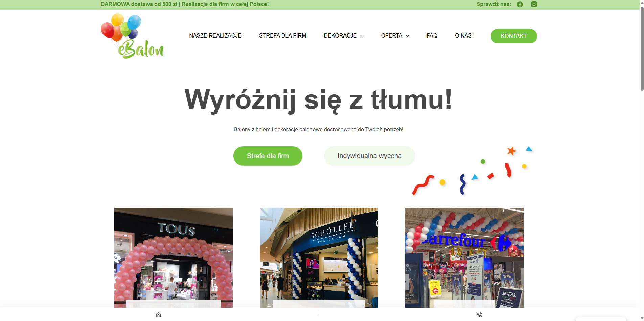Open the O NAS menu item
The width and height of the screenshot is (644, 321).
(x=463, y=35)
